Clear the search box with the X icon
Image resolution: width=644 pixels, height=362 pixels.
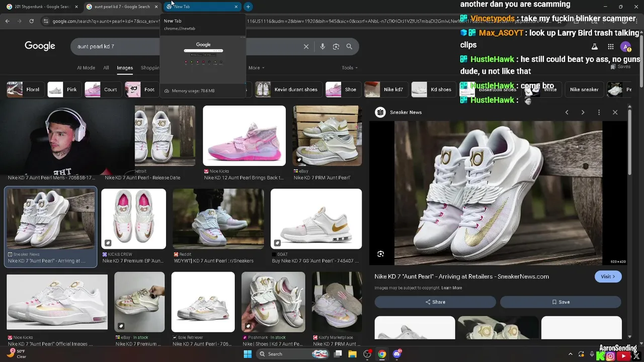coord(306,46)
